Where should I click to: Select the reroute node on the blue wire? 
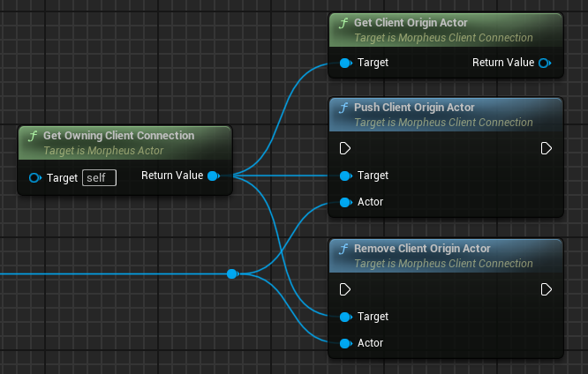coord(231,274)
